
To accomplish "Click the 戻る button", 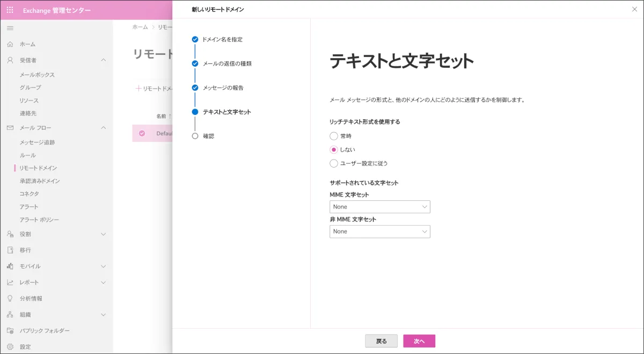I will point(381,341).
